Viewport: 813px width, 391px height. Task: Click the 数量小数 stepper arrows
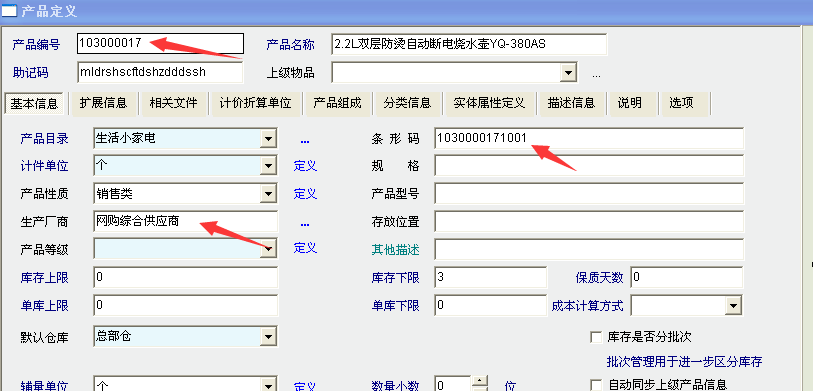point(480,383)
